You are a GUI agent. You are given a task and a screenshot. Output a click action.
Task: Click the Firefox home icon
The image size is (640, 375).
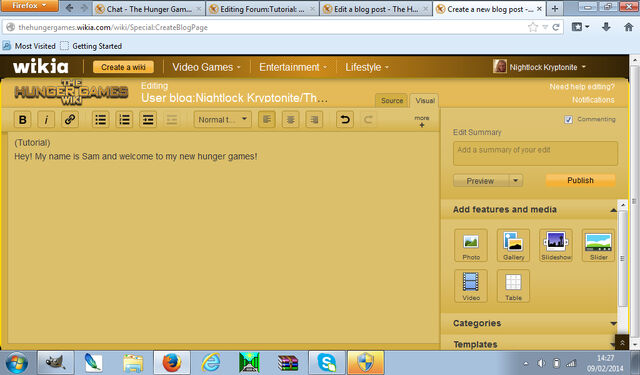point(629,27)
